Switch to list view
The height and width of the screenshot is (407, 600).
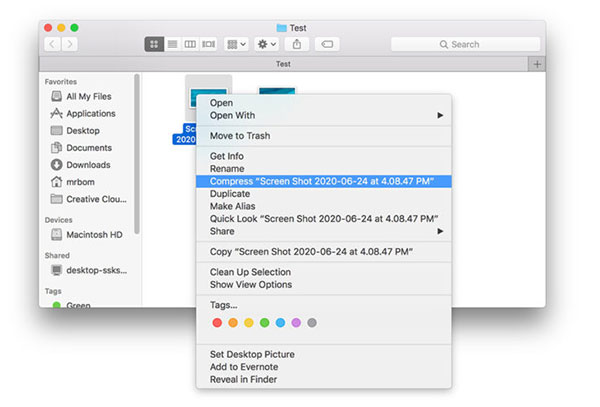click(x=173, y=44)
